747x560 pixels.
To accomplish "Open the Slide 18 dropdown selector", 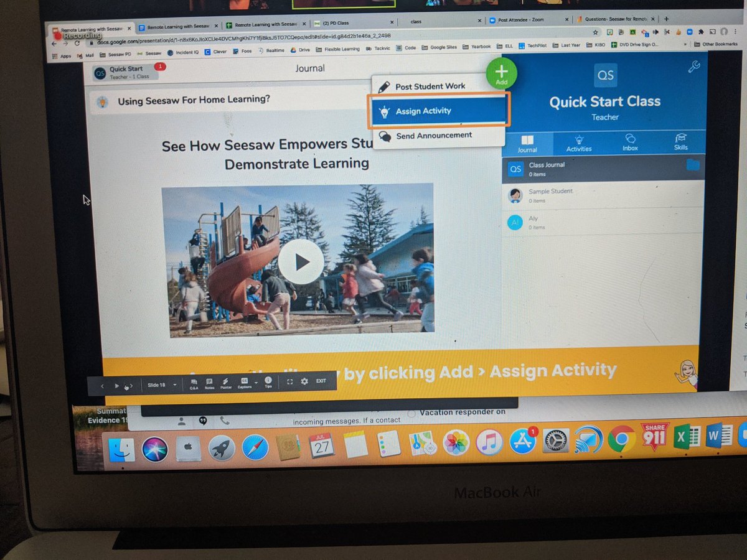I will tap(160, 385).
